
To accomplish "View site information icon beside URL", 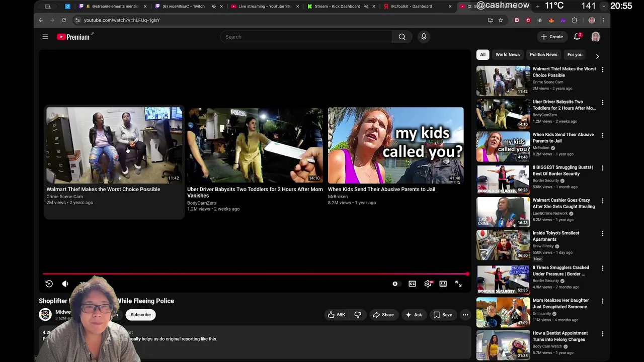I will [77, 20].
